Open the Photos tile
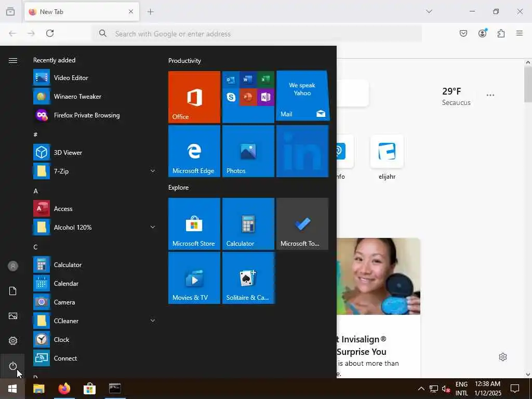This screenshot has height=399, width=532. point(248,151)
